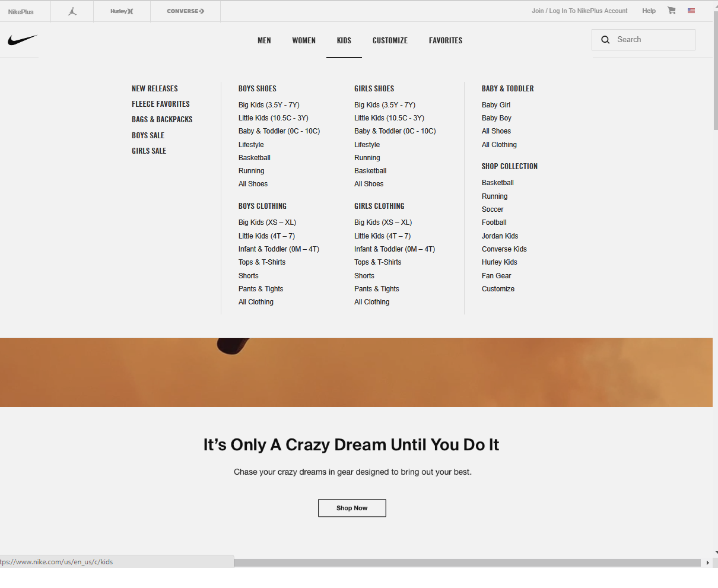Click the Nike swoosh logo

[x=23, y=40]
